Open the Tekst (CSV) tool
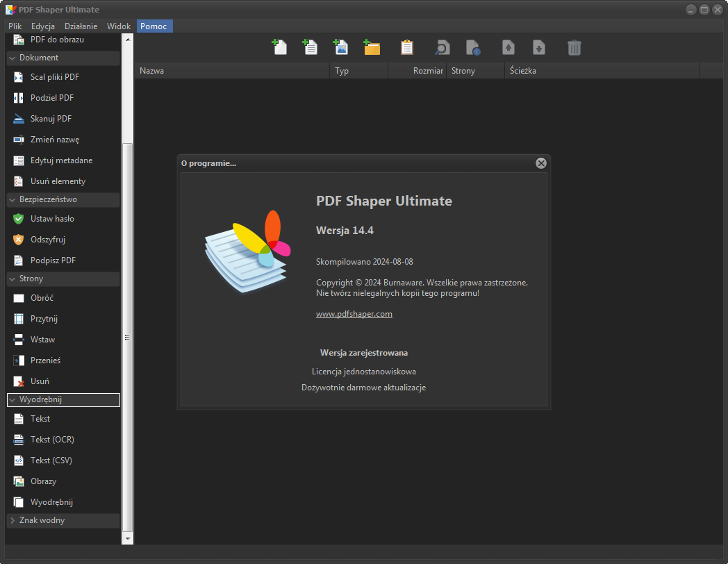 coord(64,461)
